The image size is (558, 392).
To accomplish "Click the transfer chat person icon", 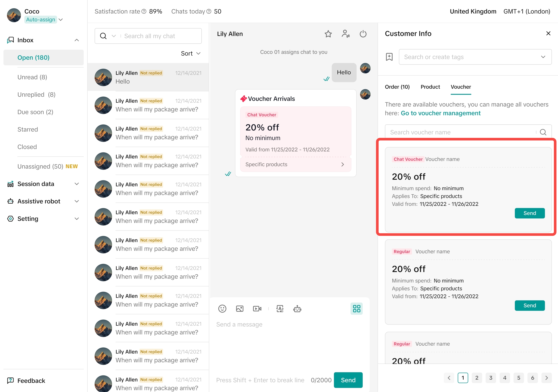I will (345, 34).
